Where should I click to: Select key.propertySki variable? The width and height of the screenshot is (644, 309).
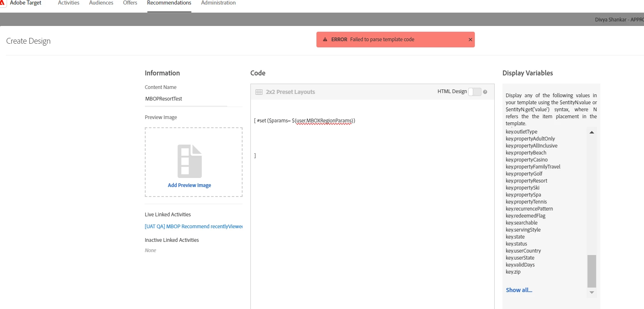pos(522,188)
